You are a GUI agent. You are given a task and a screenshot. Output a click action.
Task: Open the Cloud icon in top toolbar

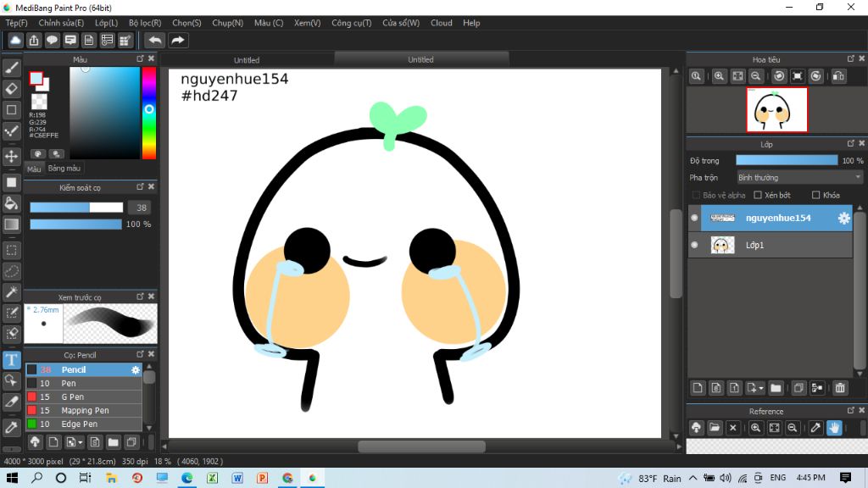tap(15, 41)
